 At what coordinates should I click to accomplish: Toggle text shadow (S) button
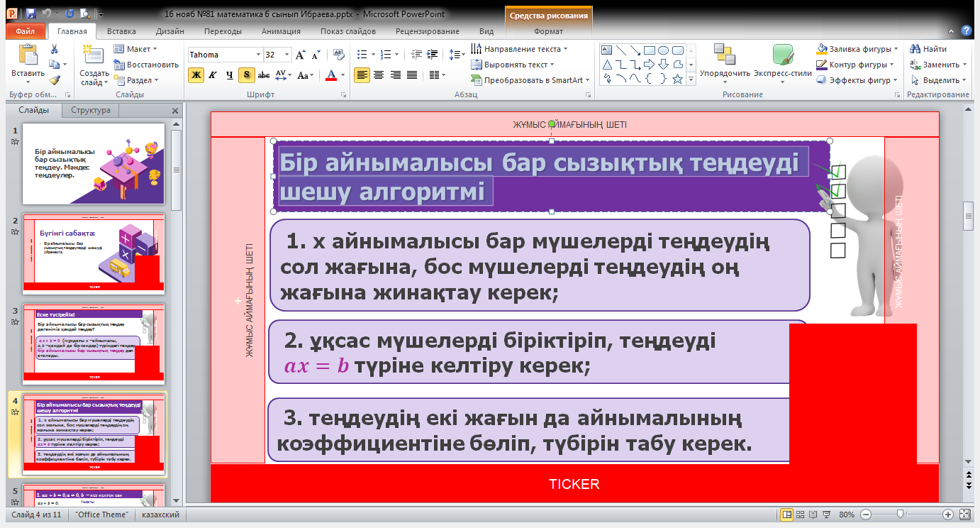246,75
